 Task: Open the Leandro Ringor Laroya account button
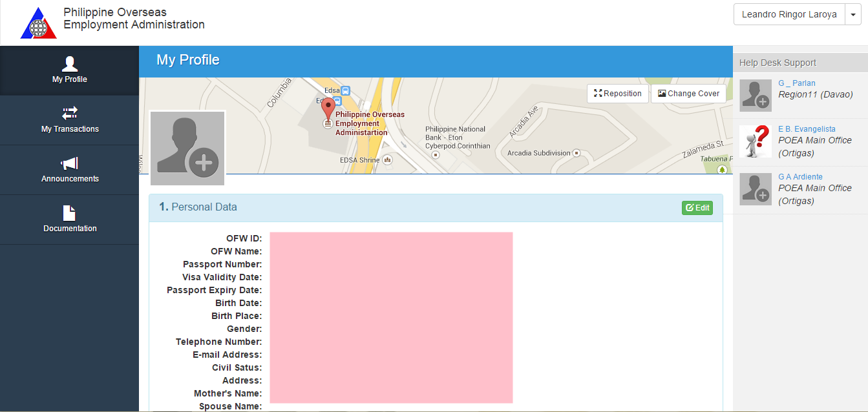tap(789, 14)
